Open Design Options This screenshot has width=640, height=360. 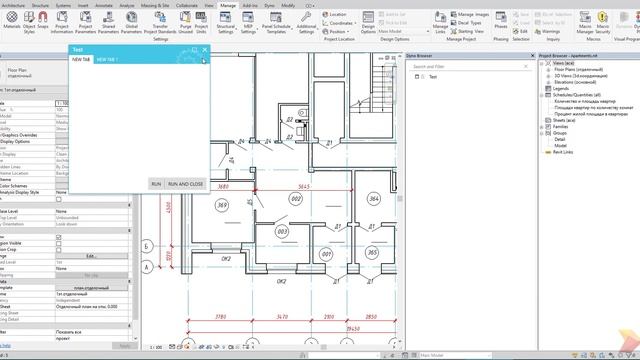(x=368, y=22)
